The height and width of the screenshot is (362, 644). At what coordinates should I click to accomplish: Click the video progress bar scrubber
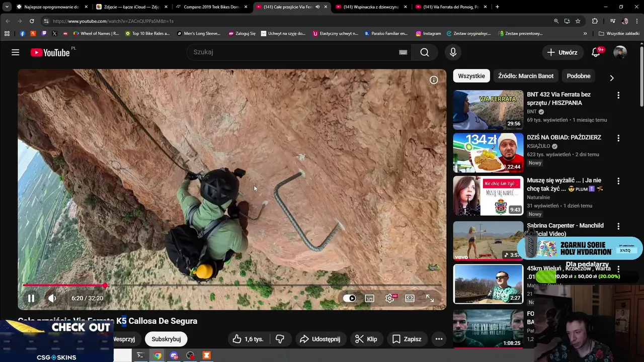coord(105,285)
